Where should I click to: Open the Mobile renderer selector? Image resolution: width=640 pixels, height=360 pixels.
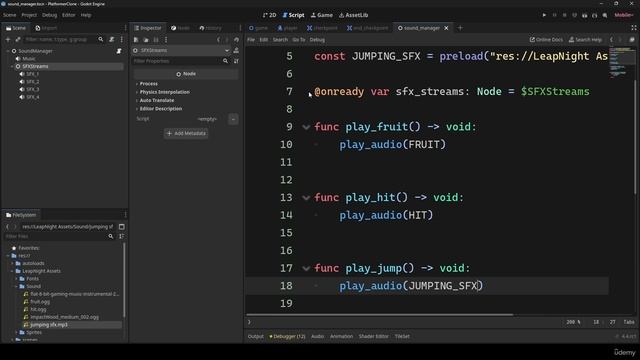(624, 15)
